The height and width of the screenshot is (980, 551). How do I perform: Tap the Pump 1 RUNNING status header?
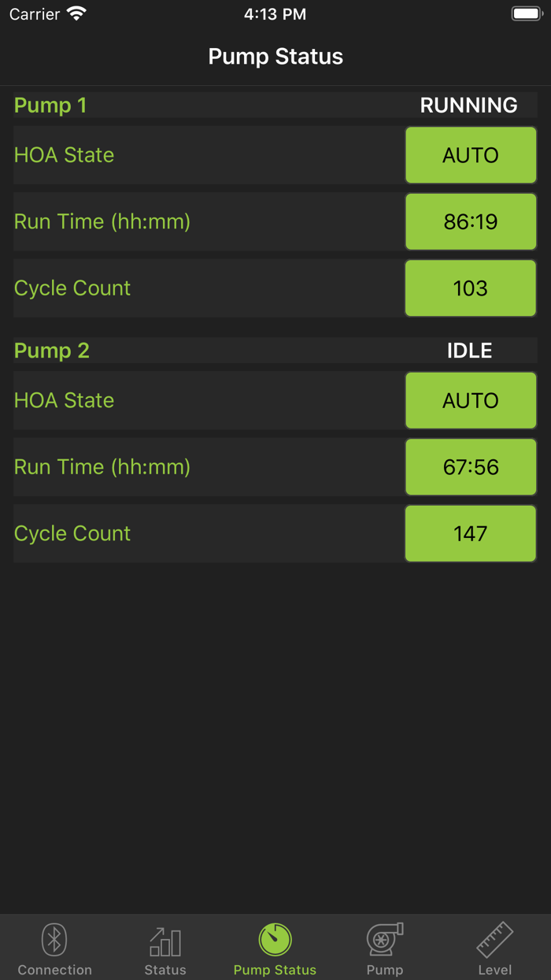[x=468, y=106]
